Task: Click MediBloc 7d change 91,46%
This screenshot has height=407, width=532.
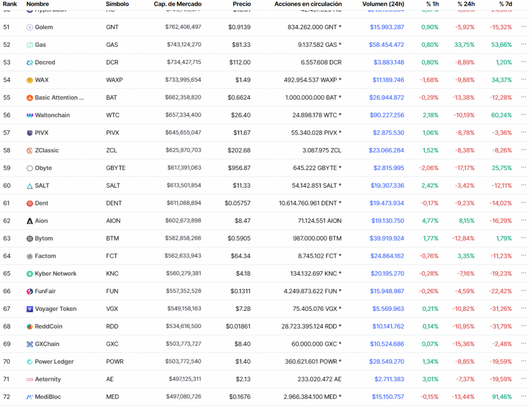Action: [x=502, y=397]
